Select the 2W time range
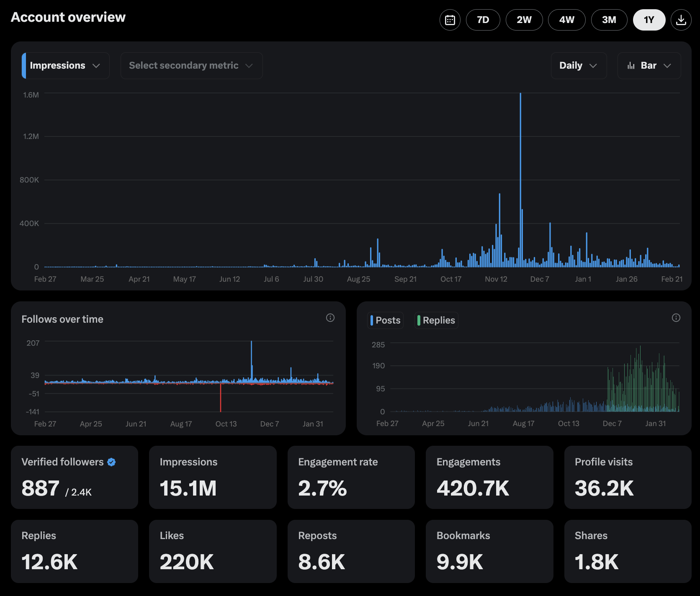 tap(524, 20)
